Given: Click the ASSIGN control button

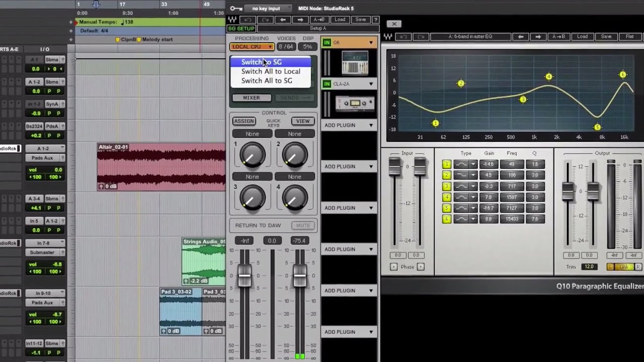Looking at the screenshot, I should (244, 121).
